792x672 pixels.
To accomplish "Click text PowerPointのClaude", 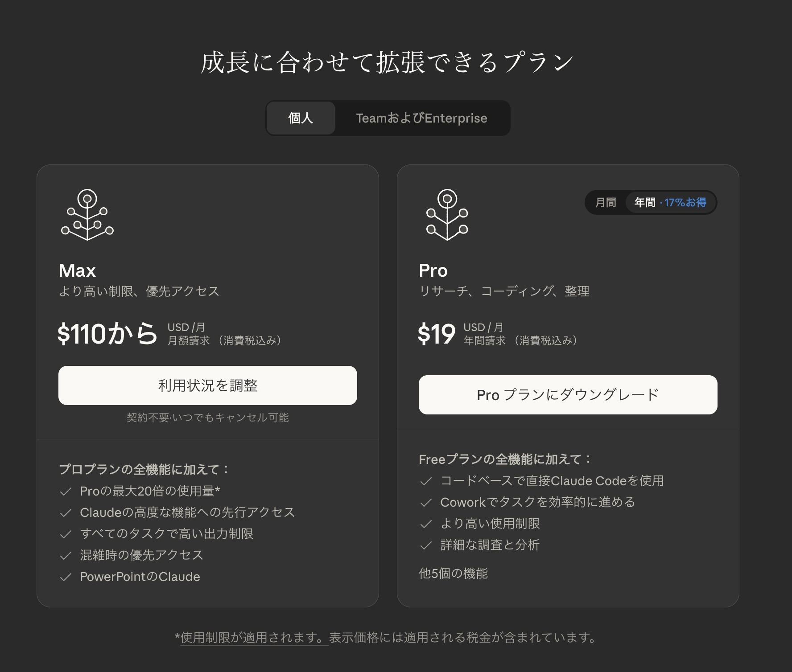I will click(x=140, y=577).
